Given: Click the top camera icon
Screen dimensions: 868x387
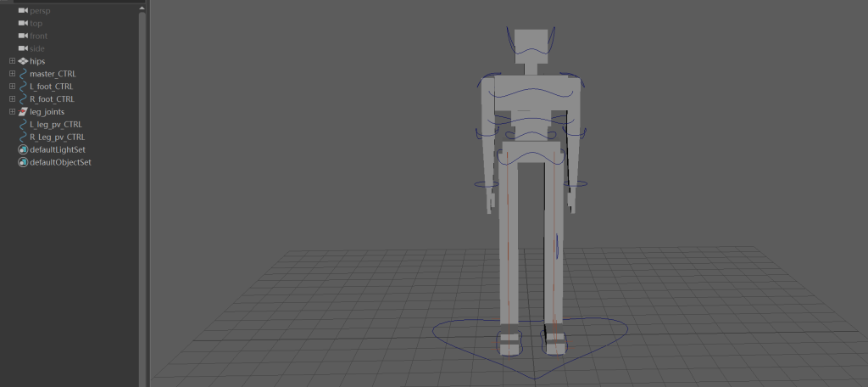Looking at the screenshot, I should tap(23, 23).
